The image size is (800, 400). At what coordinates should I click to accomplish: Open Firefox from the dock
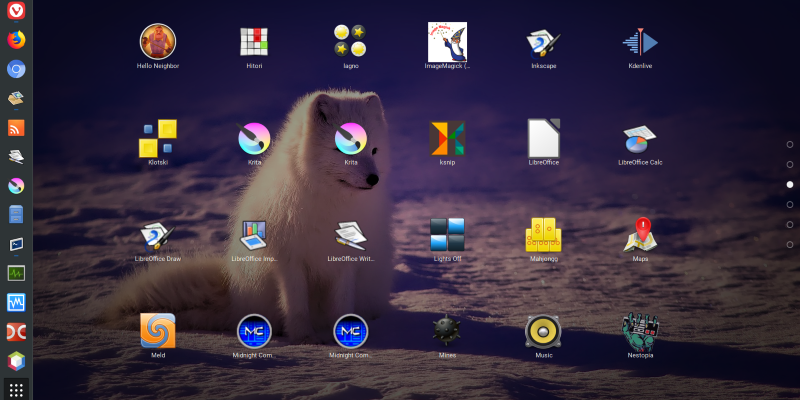[16, 40]
